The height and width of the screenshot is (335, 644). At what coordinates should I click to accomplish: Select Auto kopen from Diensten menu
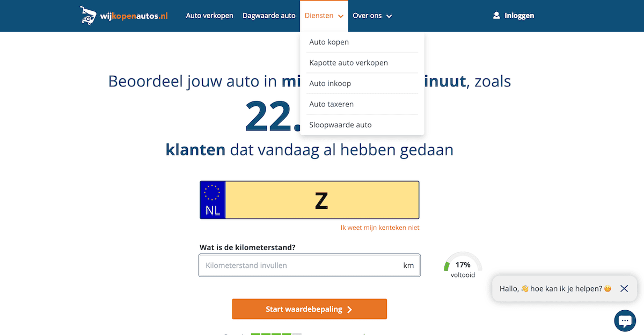coord(329,42)
